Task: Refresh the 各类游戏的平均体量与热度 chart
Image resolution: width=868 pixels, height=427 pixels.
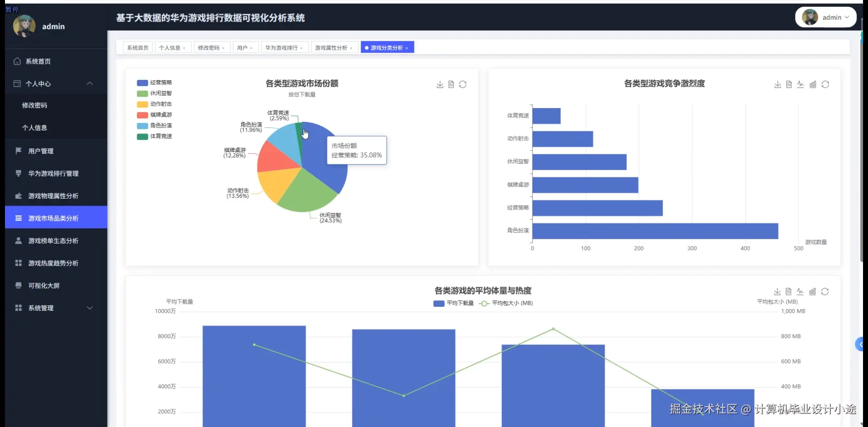Action: [825, 292]
